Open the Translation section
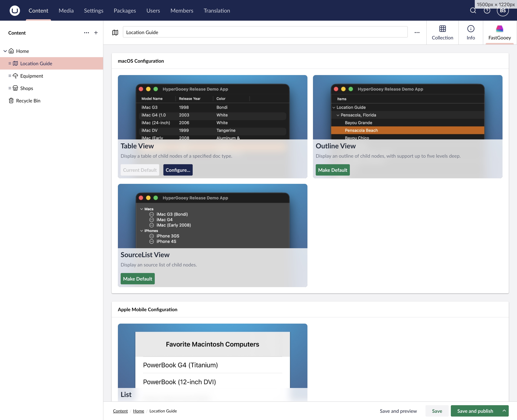The image size is (517, 420). (x=217, y=11)
